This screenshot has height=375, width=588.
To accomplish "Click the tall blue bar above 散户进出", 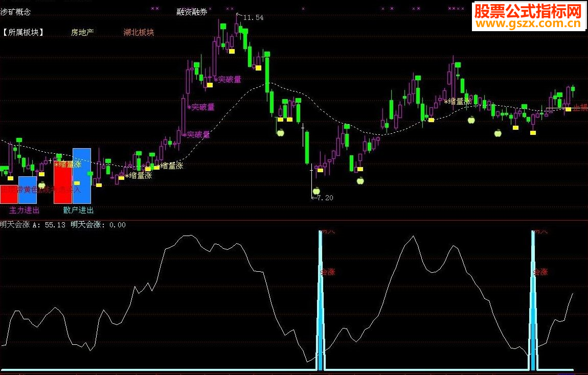I will tap(82, 176).
